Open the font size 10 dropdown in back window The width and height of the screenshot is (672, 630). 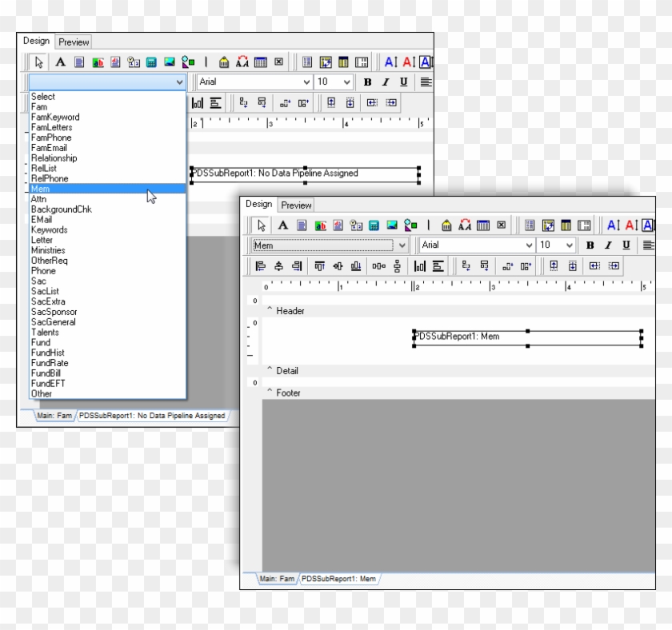point(346,82)
